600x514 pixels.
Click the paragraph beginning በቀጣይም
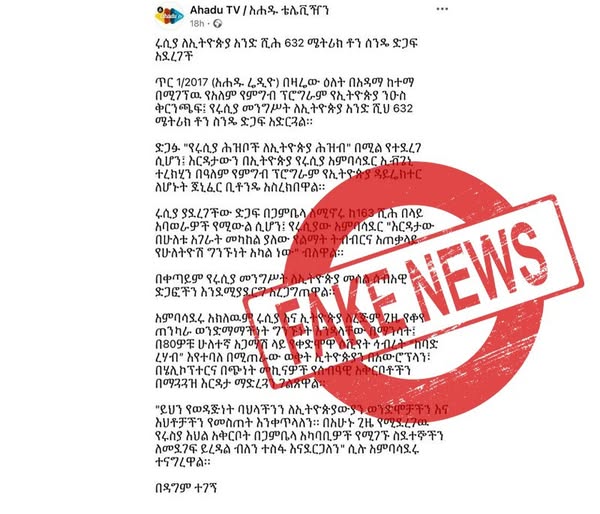coord(281,285)
